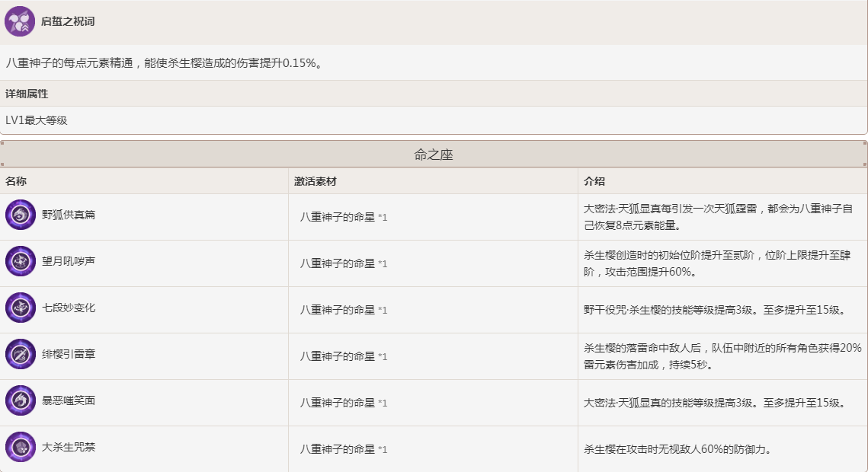Click the 望月吼哕声 constellation icon
The image size is (868, 472).
coord(21,262)
